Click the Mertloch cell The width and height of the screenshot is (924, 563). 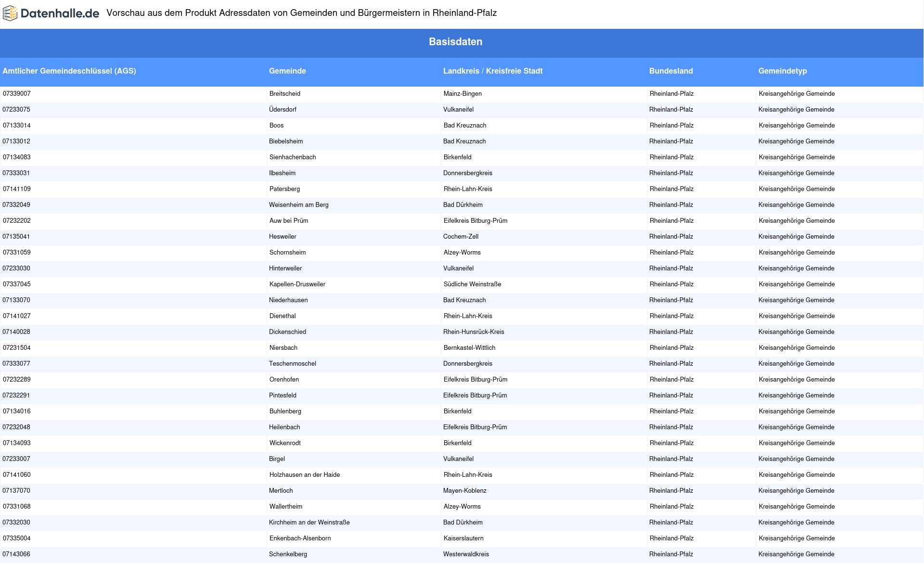[x=354, y=491]
